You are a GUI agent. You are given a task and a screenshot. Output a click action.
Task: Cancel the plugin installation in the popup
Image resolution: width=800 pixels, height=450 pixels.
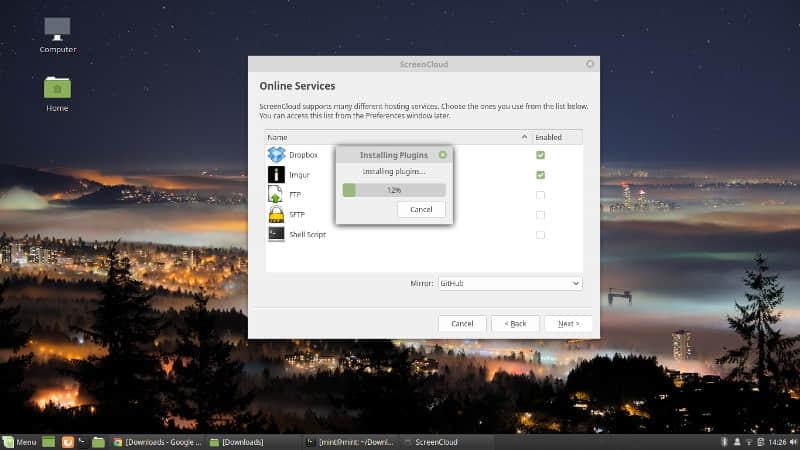pyautogui.click(x=421, y=209)
